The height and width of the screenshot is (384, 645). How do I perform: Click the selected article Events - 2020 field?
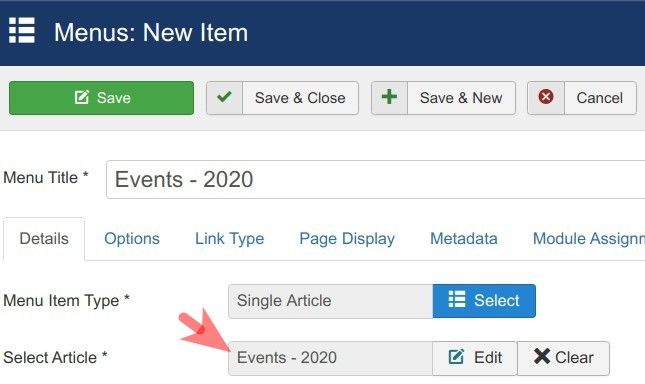coord(330,358)
